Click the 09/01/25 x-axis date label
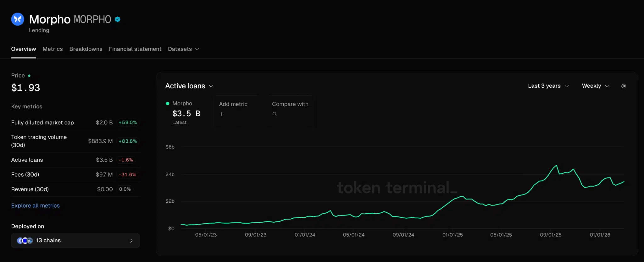The width and height of the screenshot is (644, 262). pyautogui.click(x=551, y=235)
